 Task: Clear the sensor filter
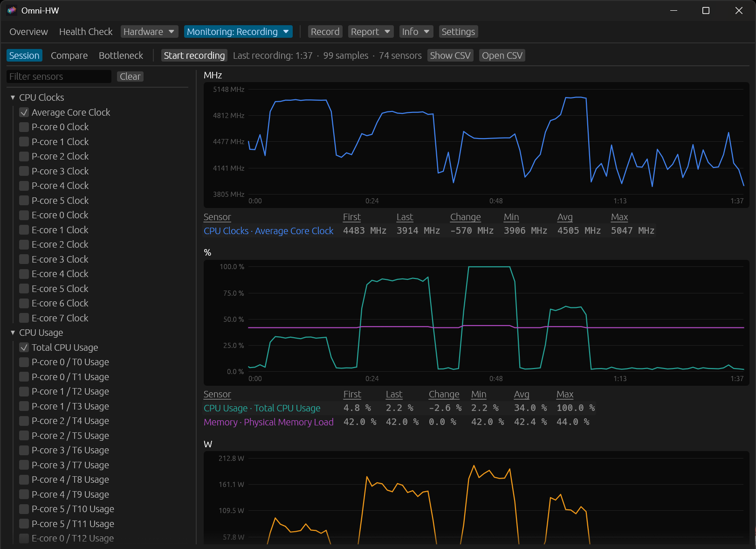coord(130,76)
